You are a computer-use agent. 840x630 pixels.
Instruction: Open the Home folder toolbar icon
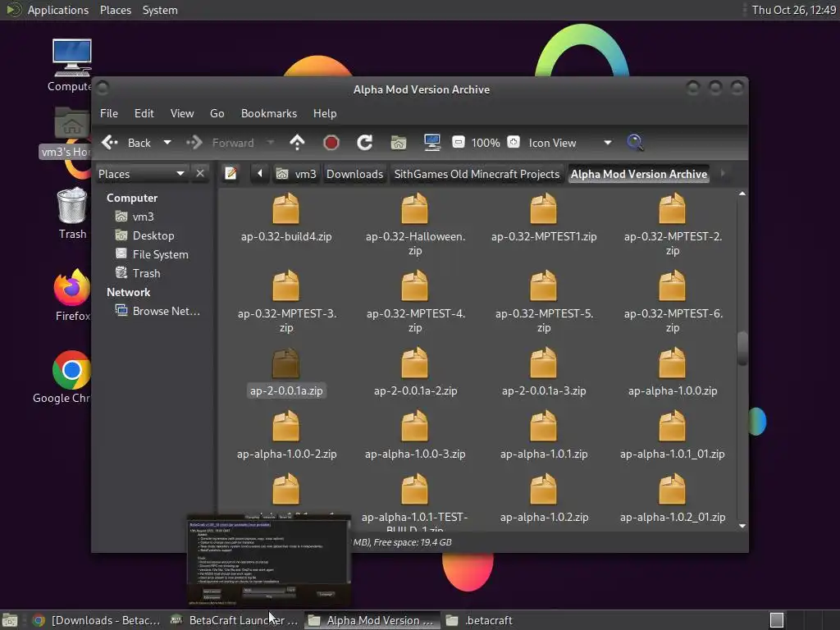point(399,143)
